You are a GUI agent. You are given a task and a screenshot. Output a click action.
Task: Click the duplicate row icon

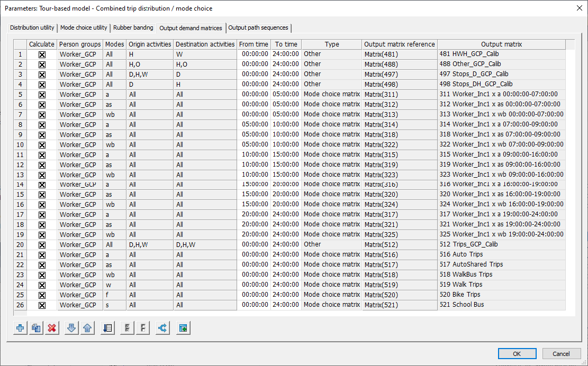[x=36, y=328]
